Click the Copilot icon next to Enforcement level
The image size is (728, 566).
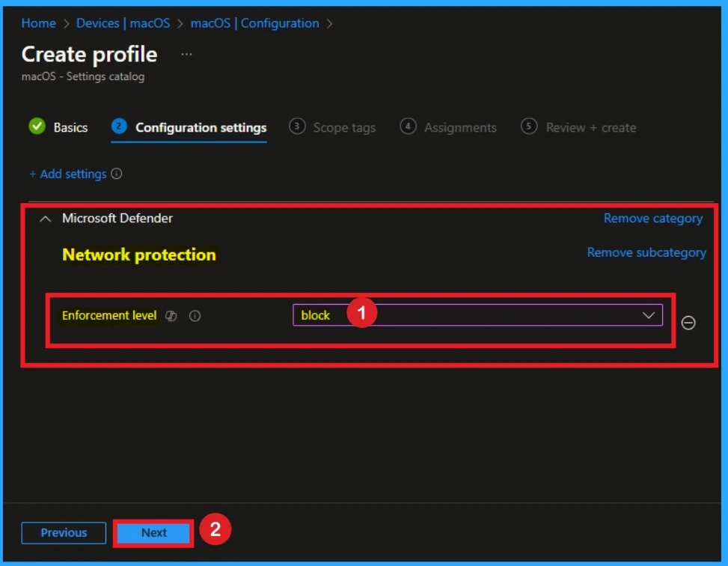(171, 316)
